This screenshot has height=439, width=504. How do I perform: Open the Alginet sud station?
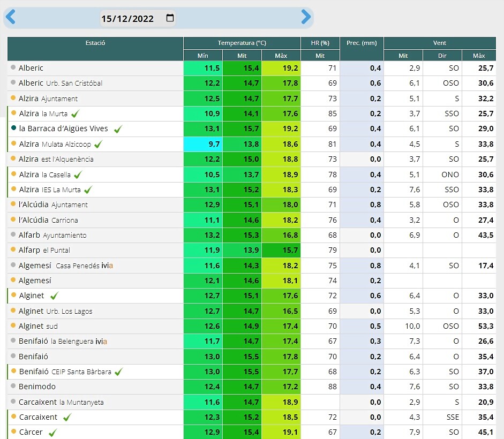click(x=38, y=326)
